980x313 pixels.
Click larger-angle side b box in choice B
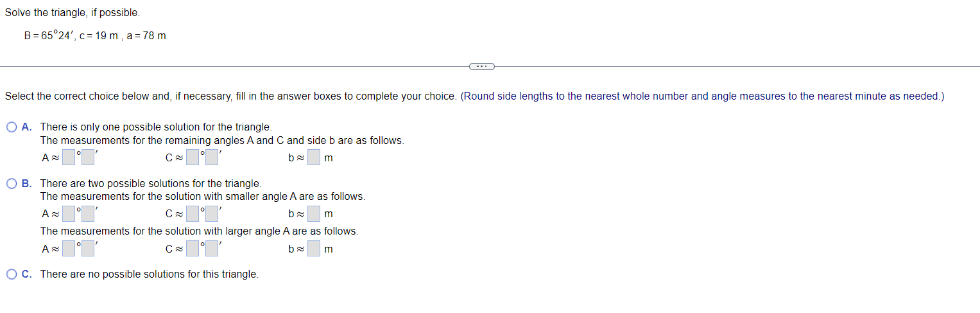[314, 249]
